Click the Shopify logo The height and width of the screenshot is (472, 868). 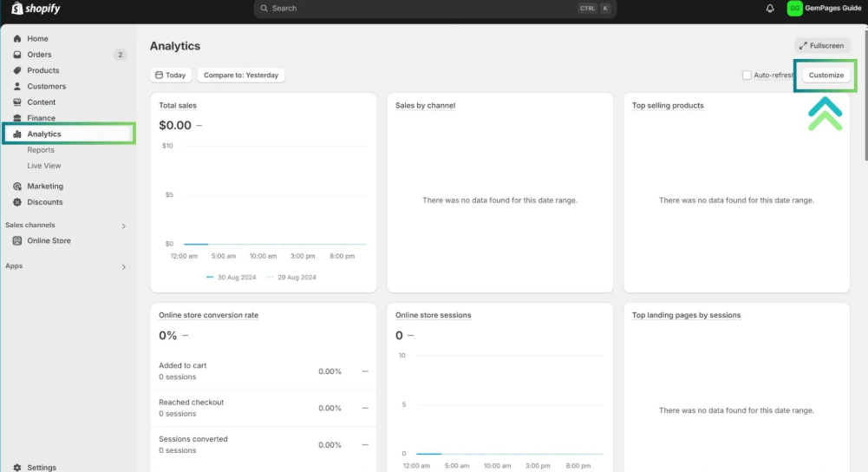pos(36,9)
